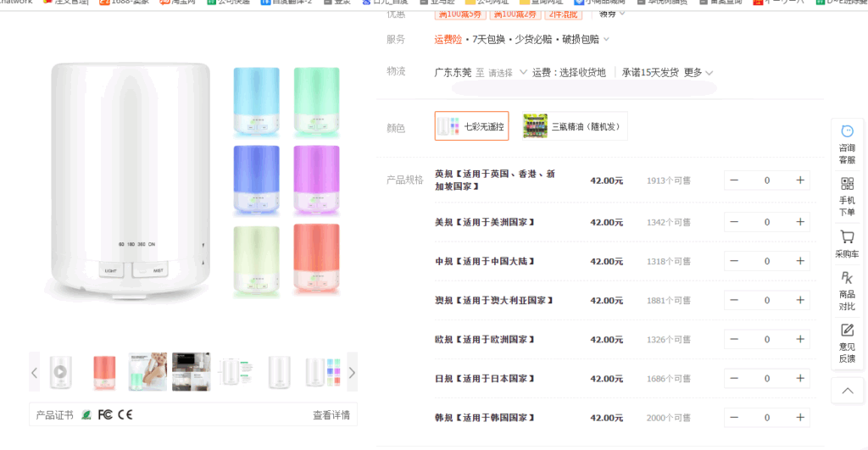
Task: Click the 英规 quantity input field
Action: click(x=766, y=181)
